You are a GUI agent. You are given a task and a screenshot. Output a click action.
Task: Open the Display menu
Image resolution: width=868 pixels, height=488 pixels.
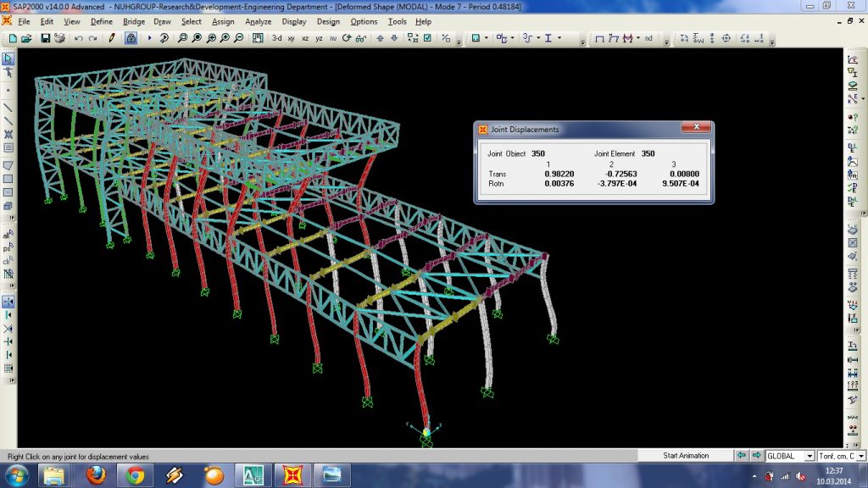click(294, 21)
